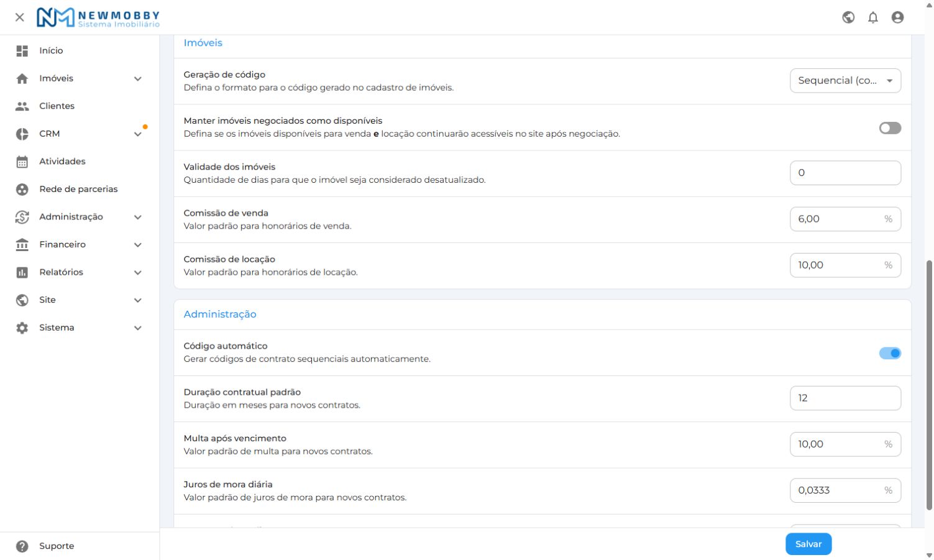Viewport: 934px width, 560px height.
Task: Expand the Administração sidebar submenu
Action: click(138, 217)
